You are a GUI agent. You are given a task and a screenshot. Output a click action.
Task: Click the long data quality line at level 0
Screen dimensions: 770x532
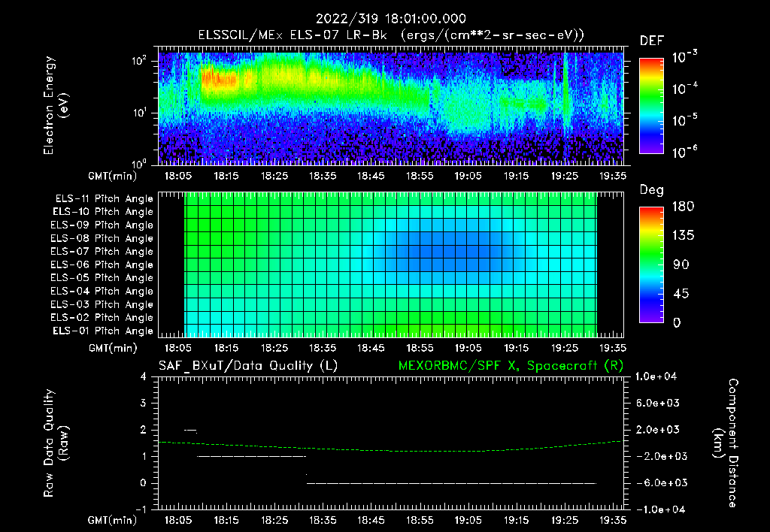(x=452, y=483)
